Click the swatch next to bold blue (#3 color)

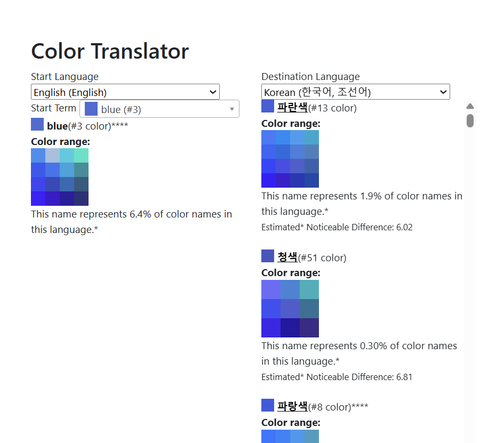pyautogui.click(x=37, y=125)
